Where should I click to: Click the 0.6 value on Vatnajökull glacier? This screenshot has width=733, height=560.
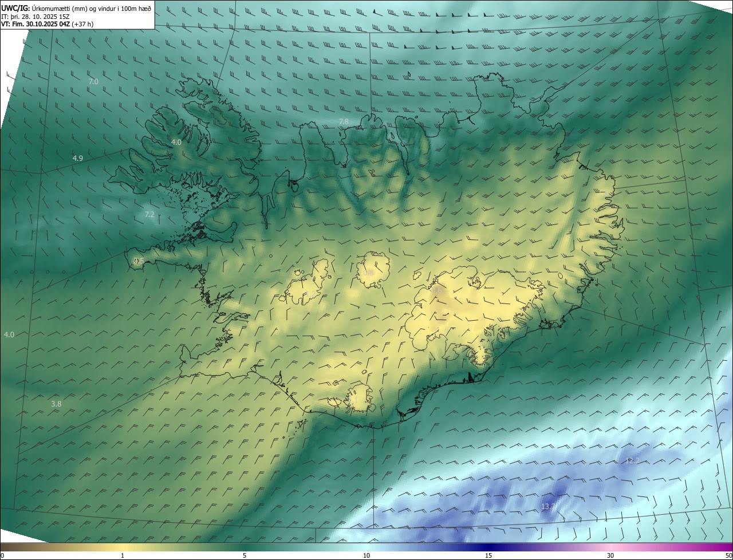pyautogui.click(x=436, y=291)
